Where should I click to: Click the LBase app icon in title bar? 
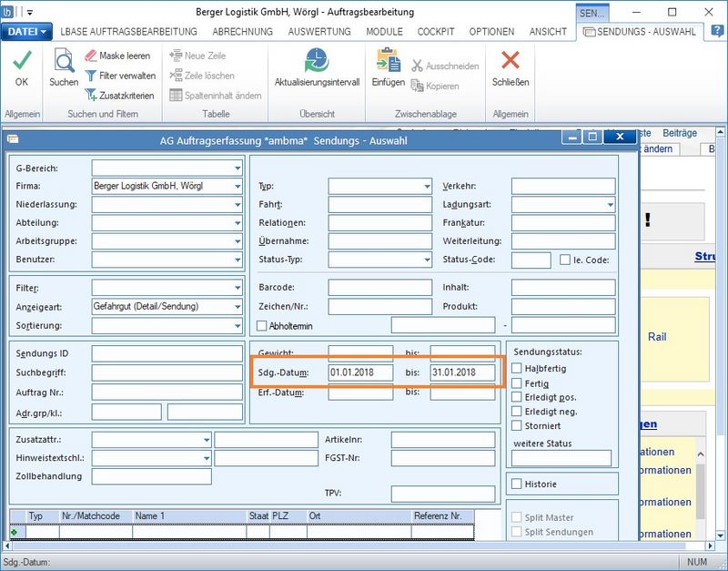[x=7, y=11]
